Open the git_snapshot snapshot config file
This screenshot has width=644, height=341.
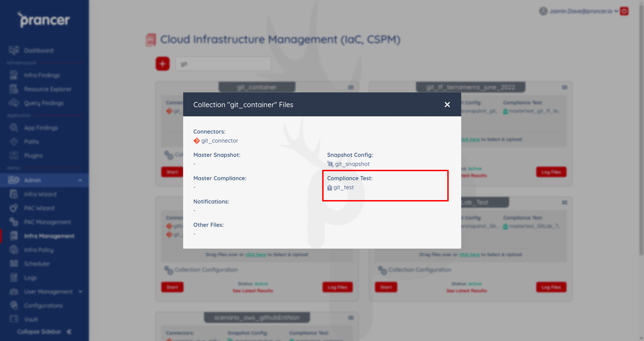coord(352,164)
